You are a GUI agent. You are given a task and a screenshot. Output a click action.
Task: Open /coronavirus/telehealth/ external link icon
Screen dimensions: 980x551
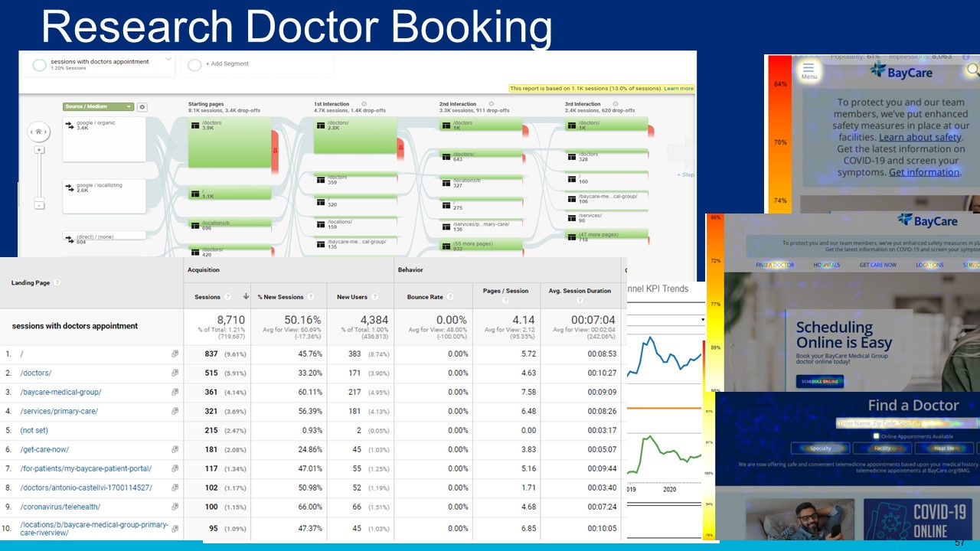point(175,507)
